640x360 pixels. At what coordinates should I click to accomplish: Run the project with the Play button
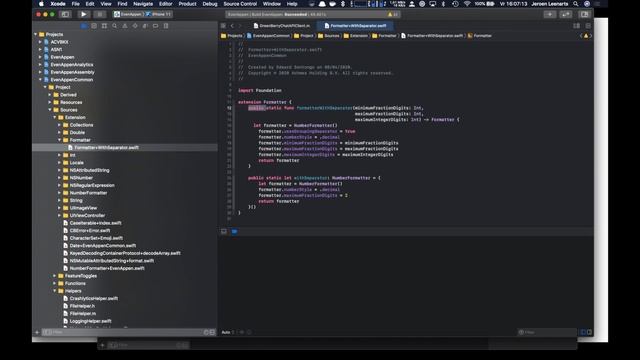coord(84,14)
